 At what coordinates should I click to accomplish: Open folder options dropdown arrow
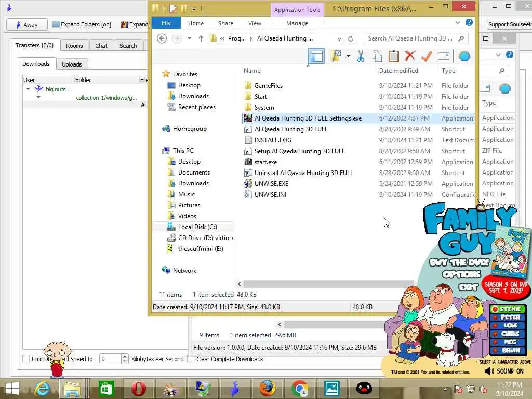(x=348, y=56)
